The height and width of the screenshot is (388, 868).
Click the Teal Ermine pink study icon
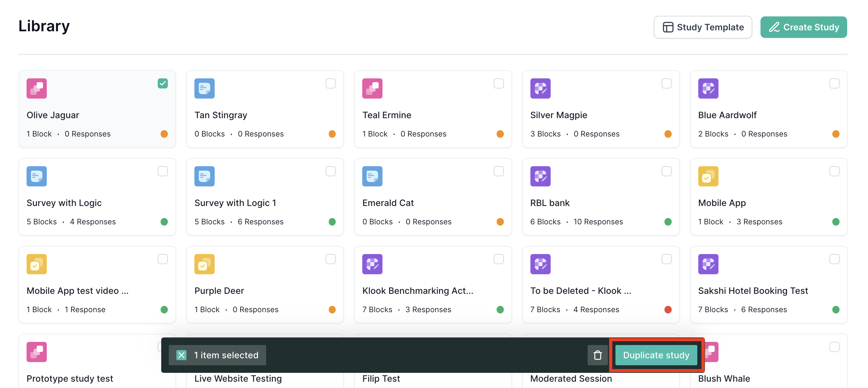372,88
